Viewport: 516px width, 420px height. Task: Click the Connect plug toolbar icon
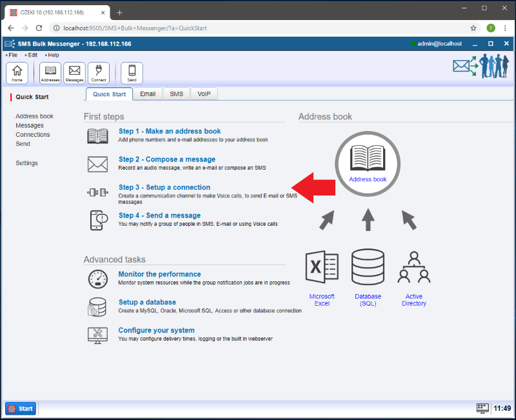point(99,73)
